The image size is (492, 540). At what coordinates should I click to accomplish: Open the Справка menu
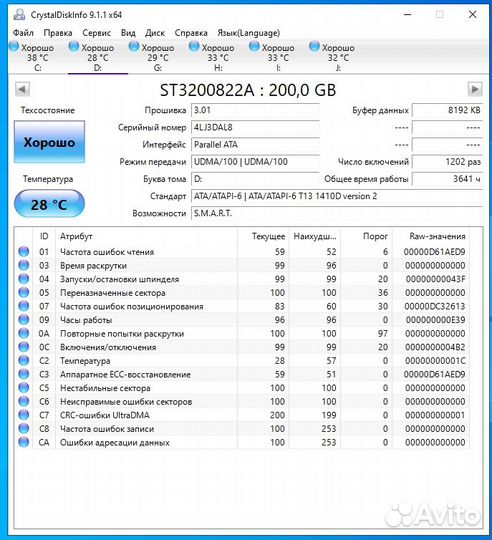coord(191,33)
